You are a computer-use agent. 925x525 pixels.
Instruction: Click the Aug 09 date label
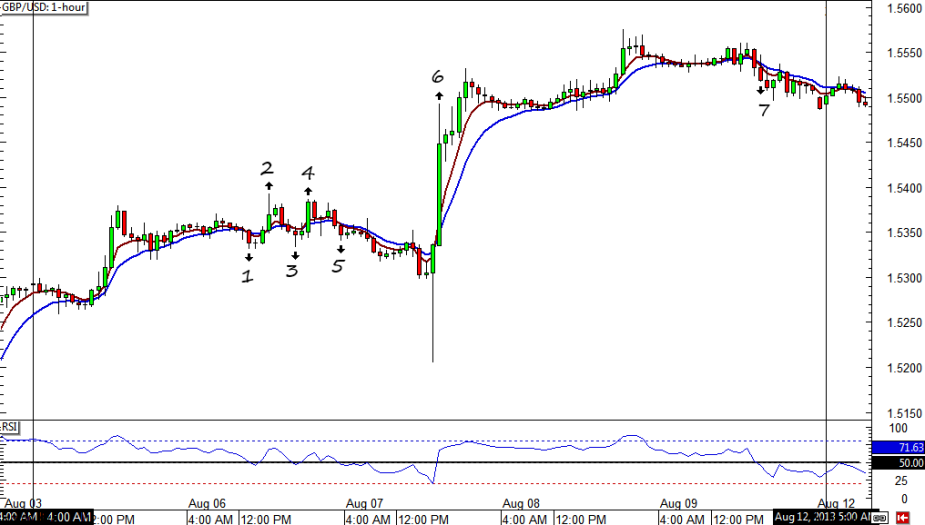[x=678, y=504]
